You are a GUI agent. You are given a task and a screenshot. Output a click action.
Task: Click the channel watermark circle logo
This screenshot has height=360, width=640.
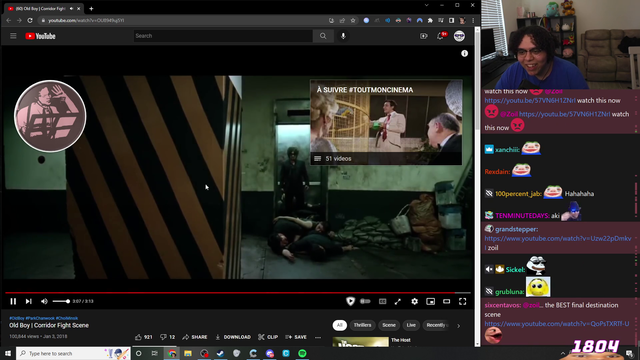point(50,116)
